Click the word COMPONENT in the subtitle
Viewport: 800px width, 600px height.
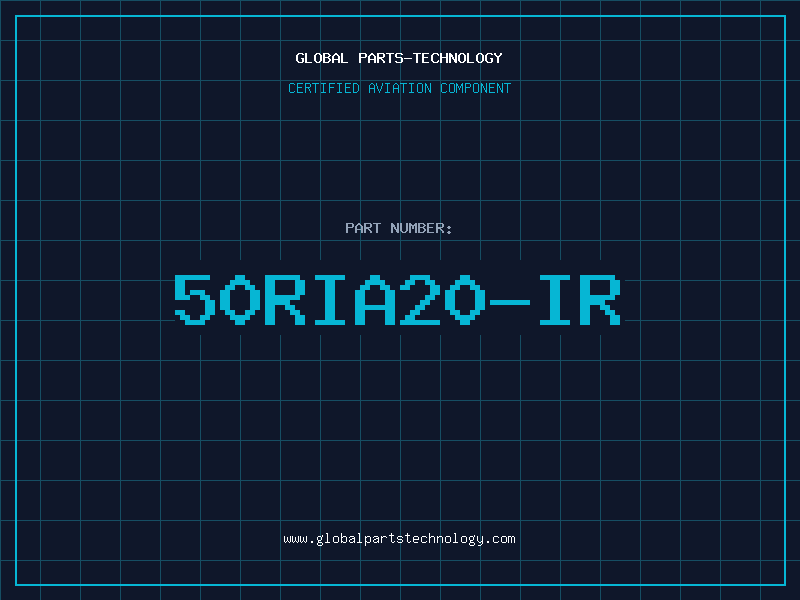point(476,88)
